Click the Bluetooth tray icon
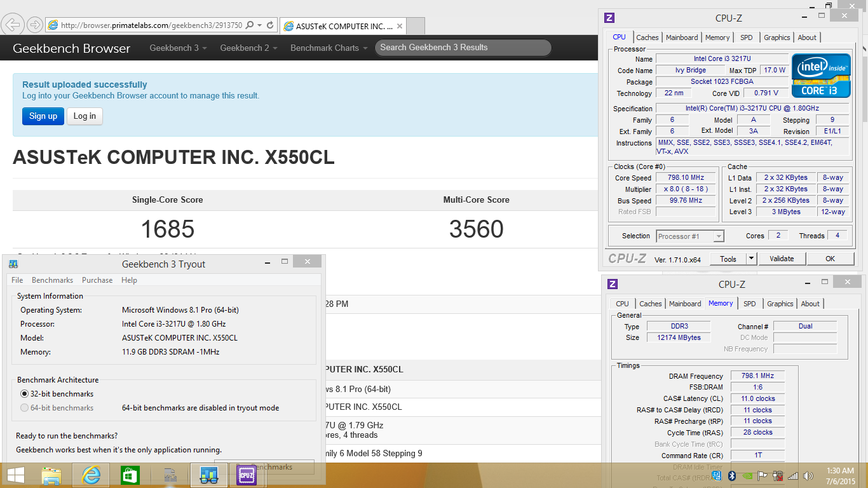 coord(731,475)
